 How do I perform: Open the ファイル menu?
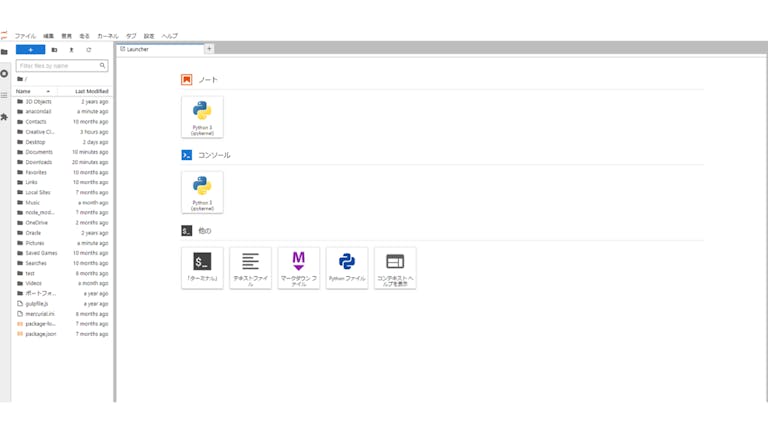(25, 36)
